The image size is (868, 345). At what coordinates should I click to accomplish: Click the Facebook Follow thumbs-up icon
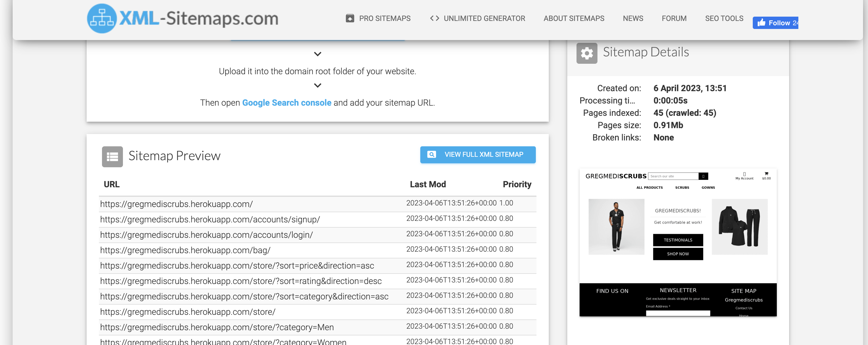[761, 23]
